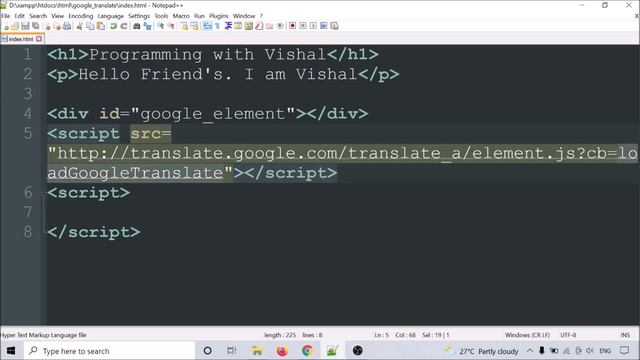Open the File menu

pos(6,16)
